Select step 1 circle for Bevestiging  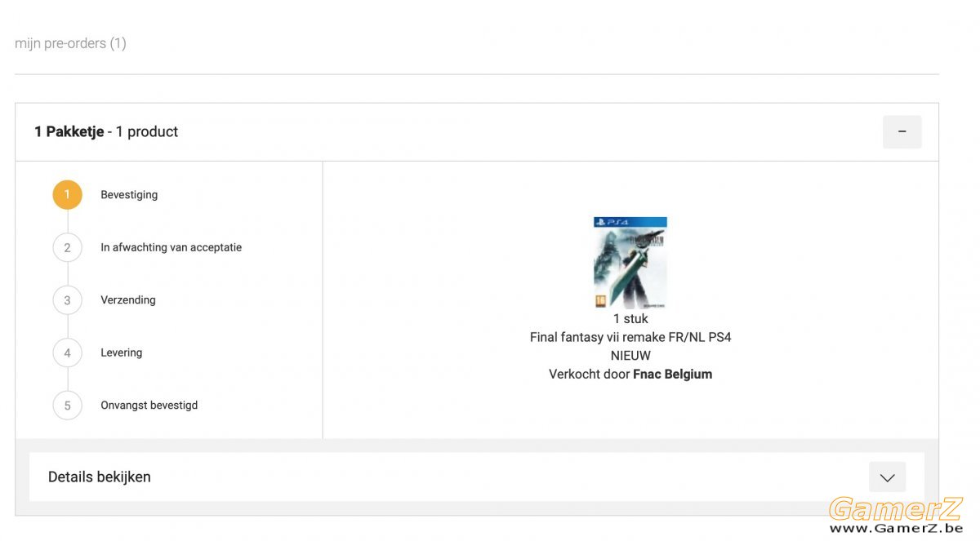pos(67,195)
